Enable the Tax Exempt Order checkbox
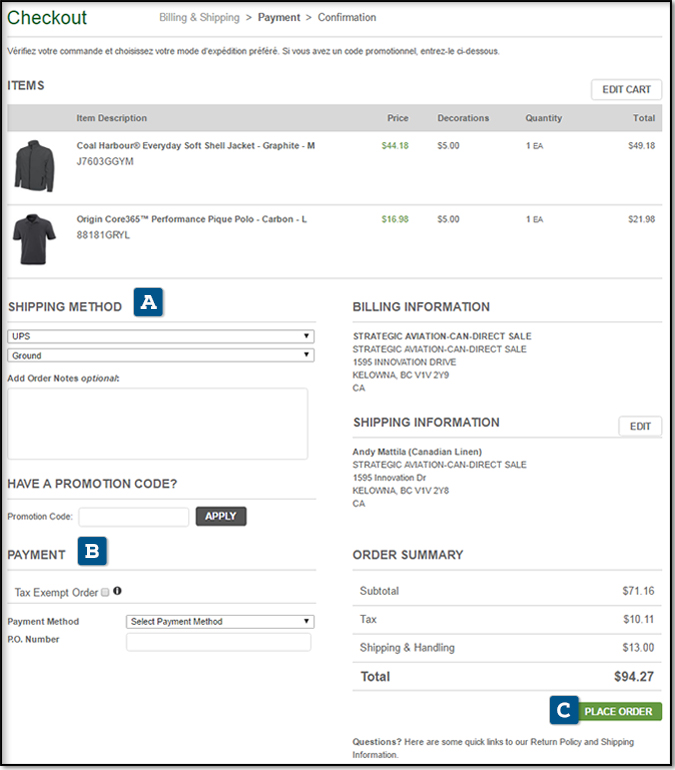 coord(105,592)
